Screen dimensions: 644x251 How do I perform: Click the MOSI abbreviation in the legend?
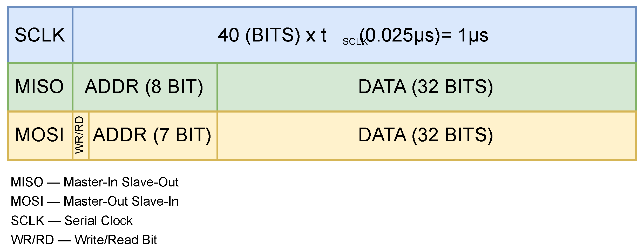coord(27,201)
